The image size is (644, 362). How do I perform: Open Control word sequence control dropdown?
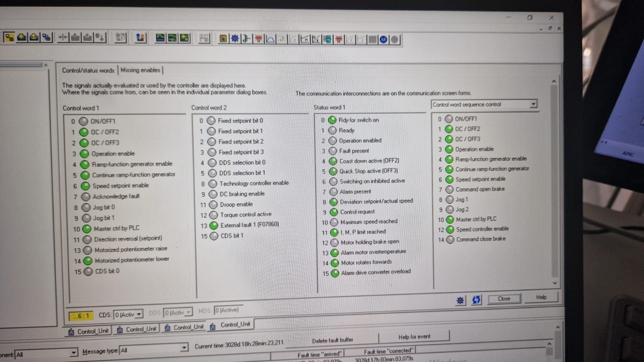coord(533,104)
